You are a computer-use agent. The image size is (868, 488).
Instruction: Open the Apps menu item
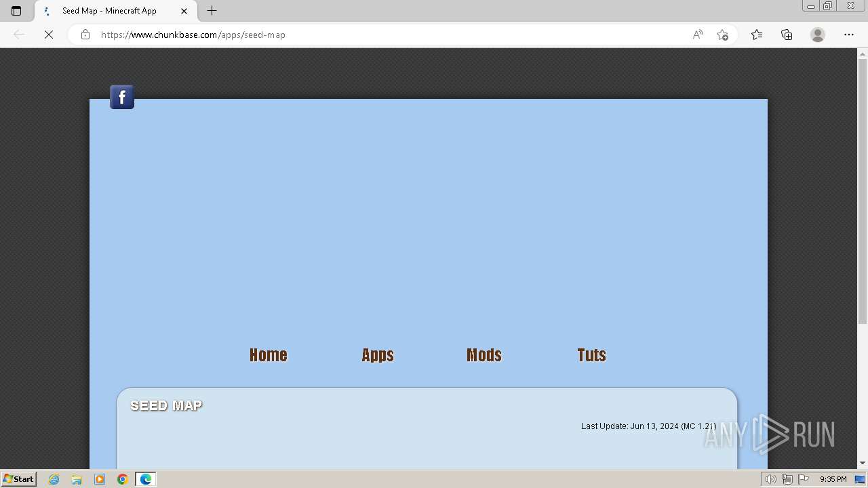[378, 355]
